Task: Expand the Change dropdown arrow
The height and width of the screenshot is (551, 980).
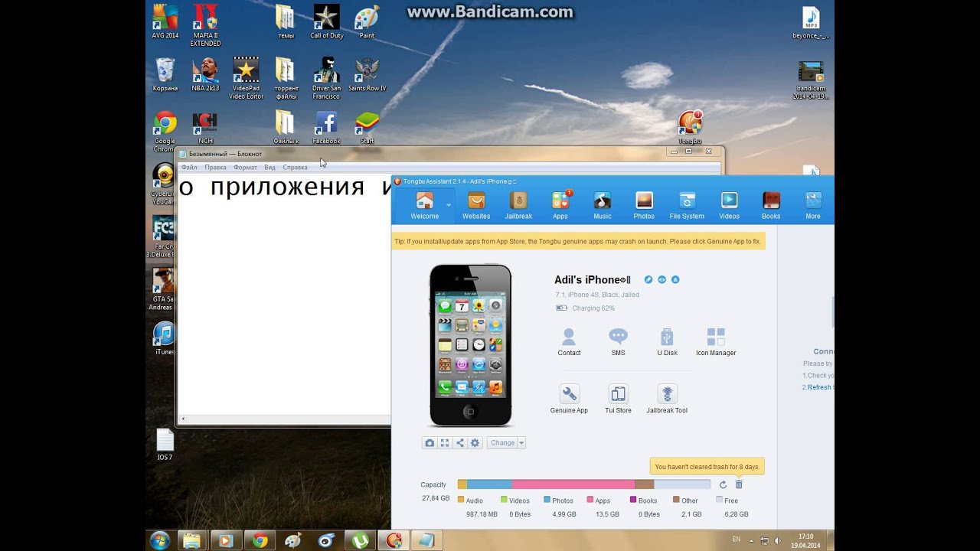Action: [x=521, y=443]
